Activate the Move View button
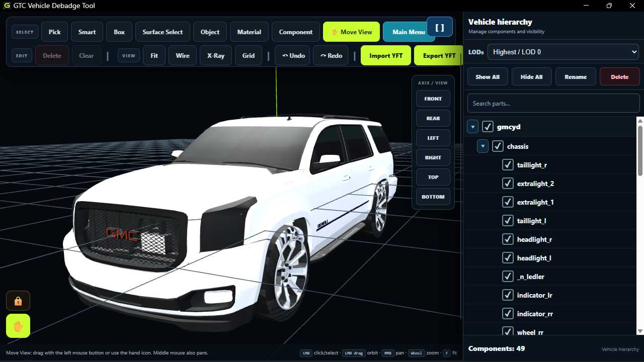 click(x=352, y=32)
